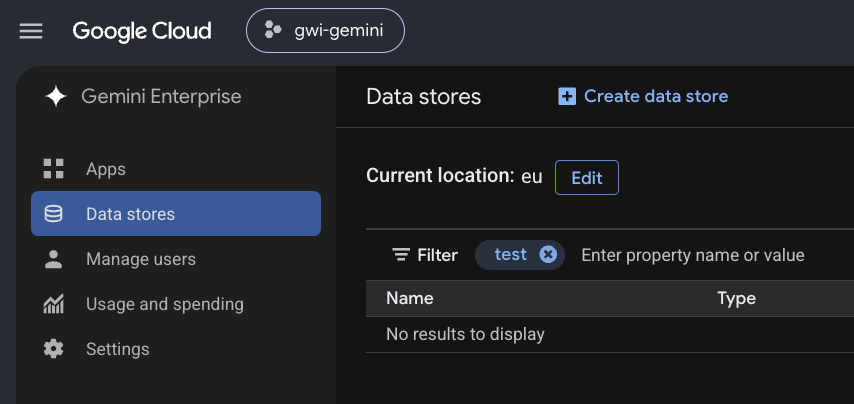Click the Gemini Enterprise title
Viewport: 854px width, 404px height.
161,97
